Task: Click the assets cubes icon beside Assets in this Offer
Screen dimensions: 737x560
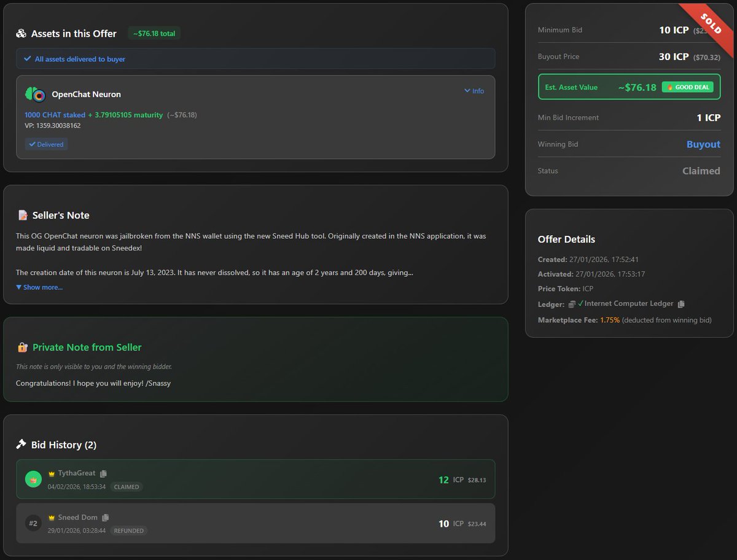Action: (21, 34)
